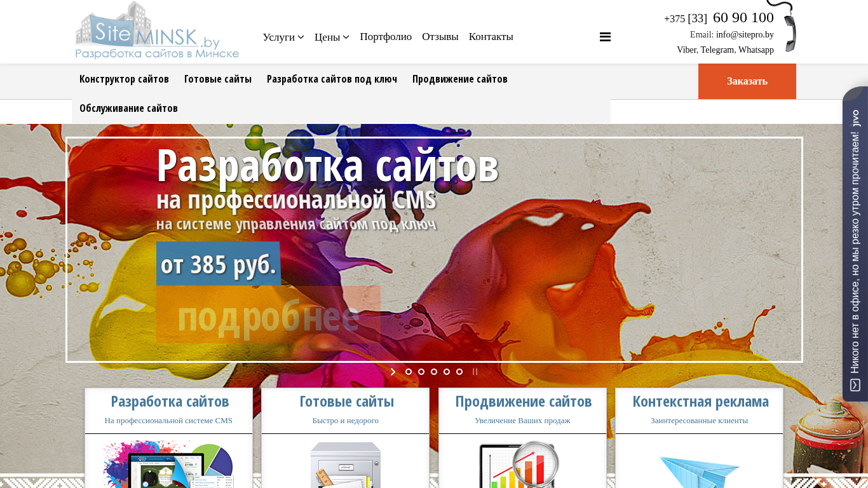Open Обслуживание сайтов menu item
Screen dimensions: 868x488
pos(128,108)
